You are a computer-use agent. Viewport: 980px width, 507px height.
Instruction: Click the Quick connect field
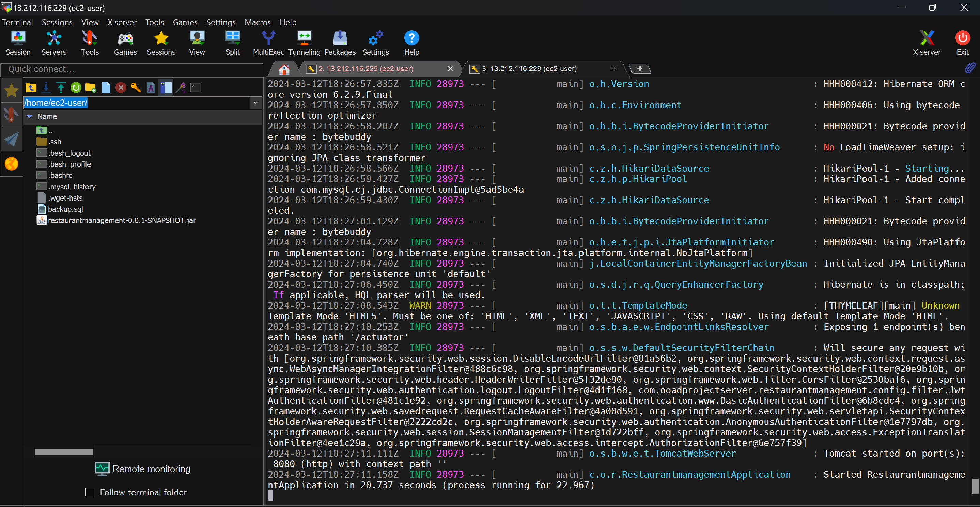tap(131, 69)
